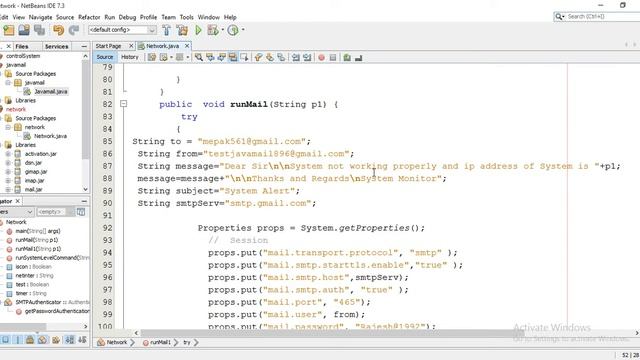The height and width of the screenshot is (360, 640).
Task: Switch editor to History view
Action: point(130,57)
